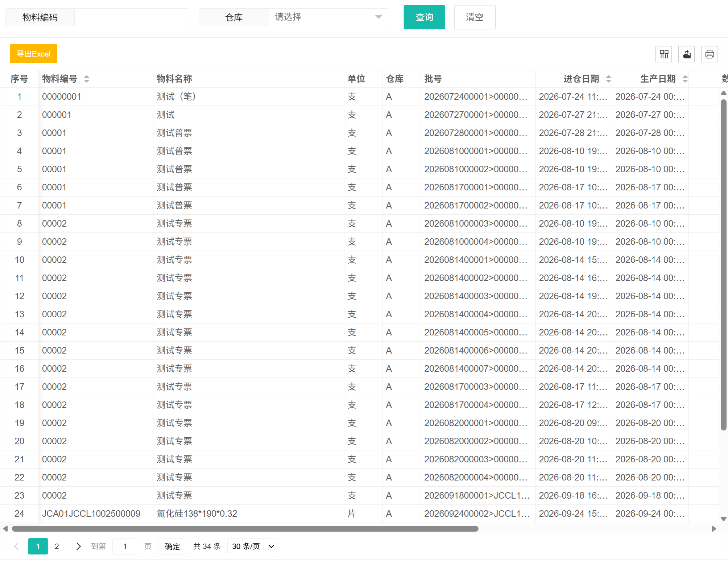This screenshot has height=561, width=728.
Task: Open the column filter grid icon
Action: click(x=664, y=54)
